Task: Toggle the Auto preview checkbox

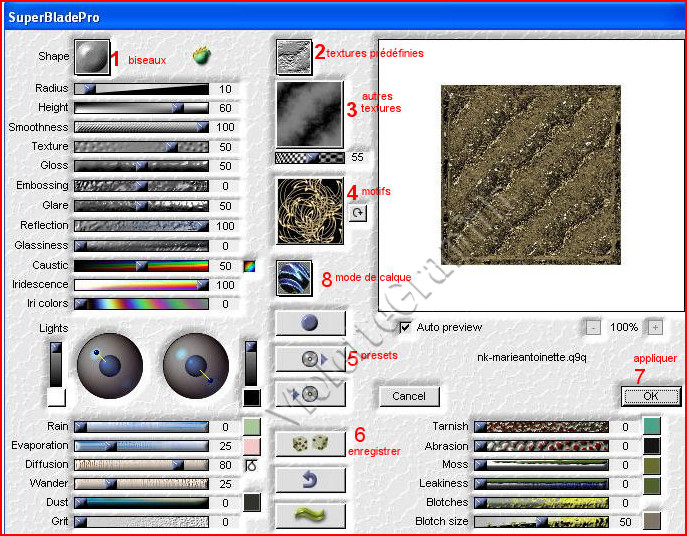Action: [405, 327]
